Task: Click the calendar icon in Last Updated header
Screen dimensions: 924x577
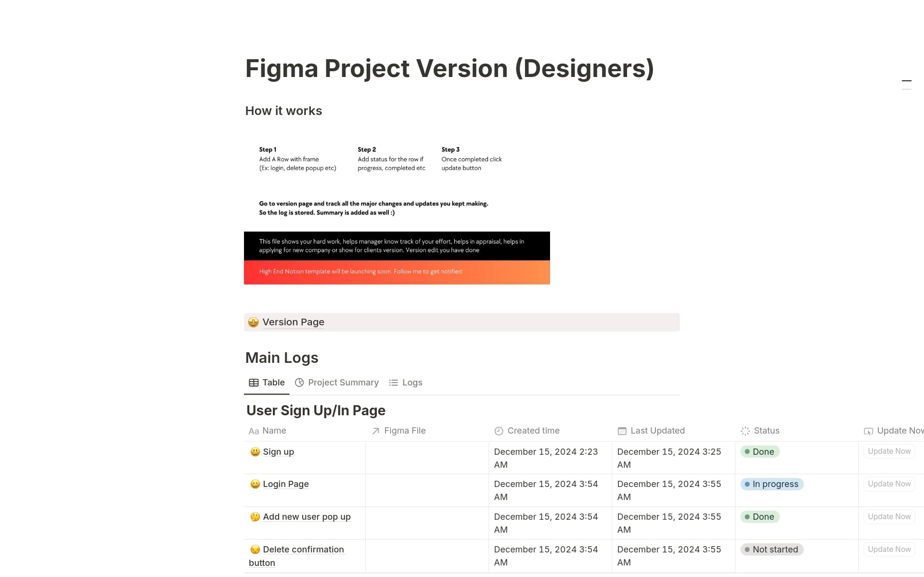Action: click(x=621, y=431)
